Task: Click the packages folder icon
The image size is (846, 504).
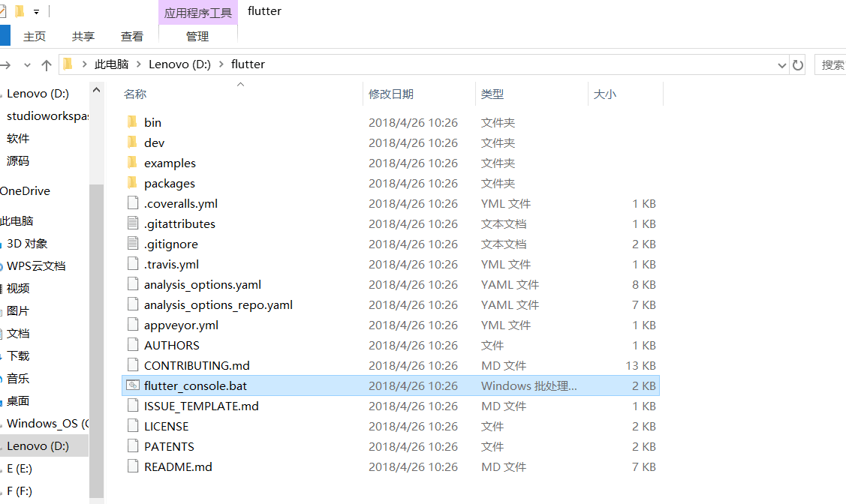Action: click(x=132, y=183)
